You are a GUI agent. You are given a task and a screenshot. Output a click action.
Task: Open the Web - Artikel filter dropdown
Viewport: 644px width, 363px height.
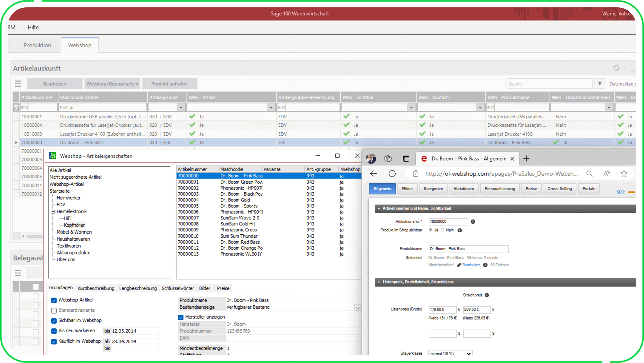271,107
